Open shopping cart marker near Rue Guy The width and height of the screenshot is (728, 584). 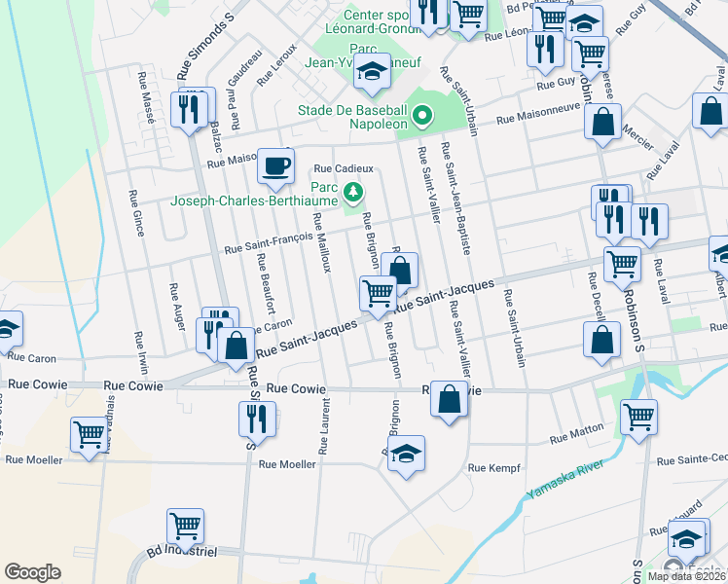(x=590, y=55)
